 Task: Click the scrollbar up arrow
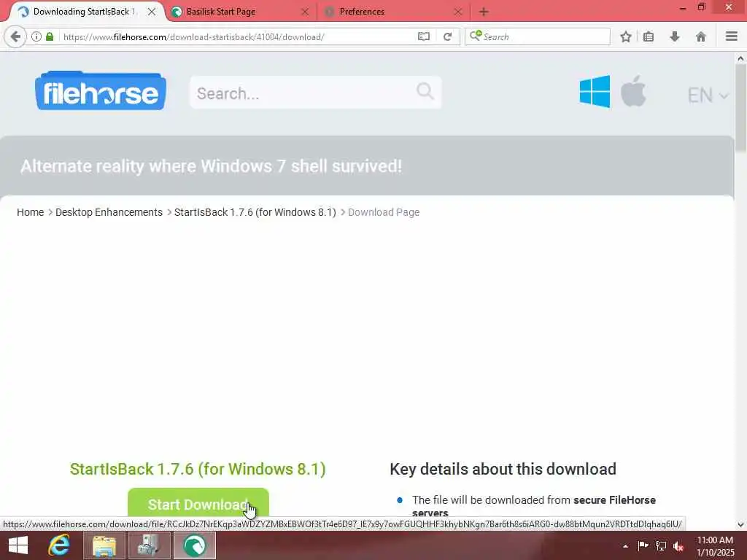click(x=740, y=58)
